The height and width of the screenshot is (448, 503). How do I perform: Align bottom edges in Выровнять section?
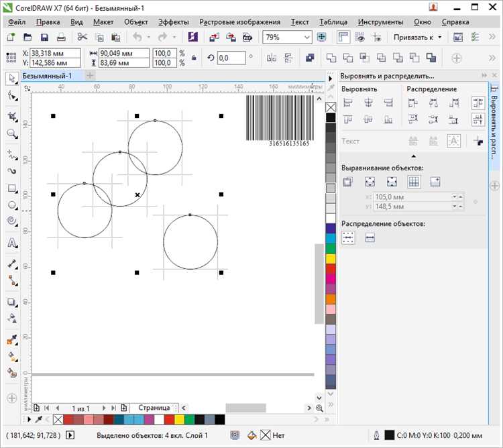click(388, 119)
